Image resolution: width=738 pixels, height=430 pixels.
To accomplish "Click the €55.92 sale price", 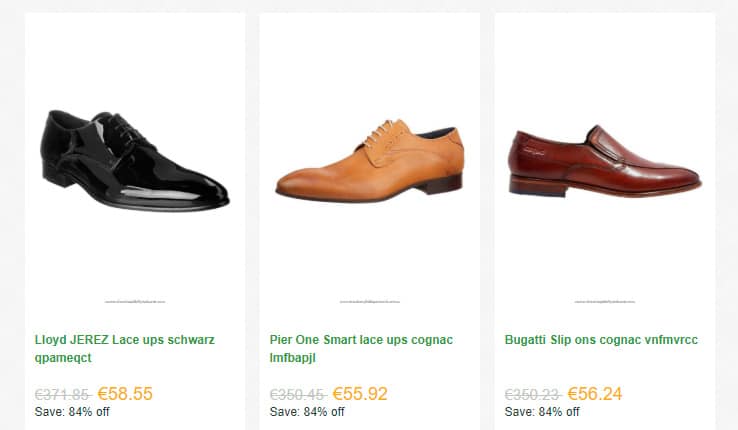I will pos(360,394).
